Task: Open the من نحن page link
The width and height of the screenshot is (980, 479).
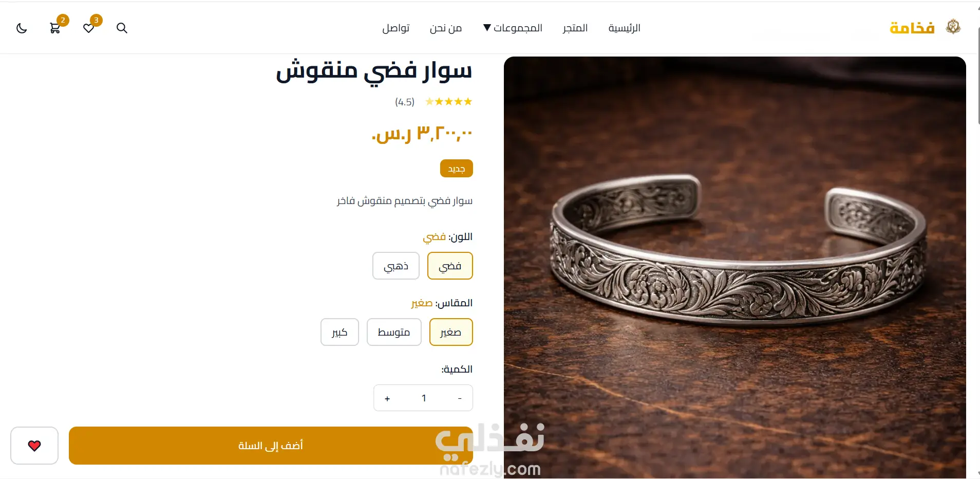Action: pos(446,28)
